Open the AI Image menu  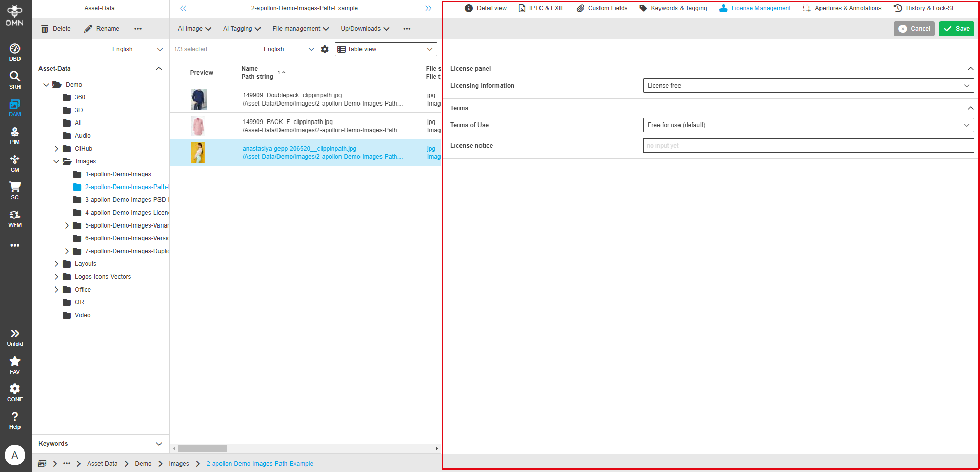(x=194, y=29)
